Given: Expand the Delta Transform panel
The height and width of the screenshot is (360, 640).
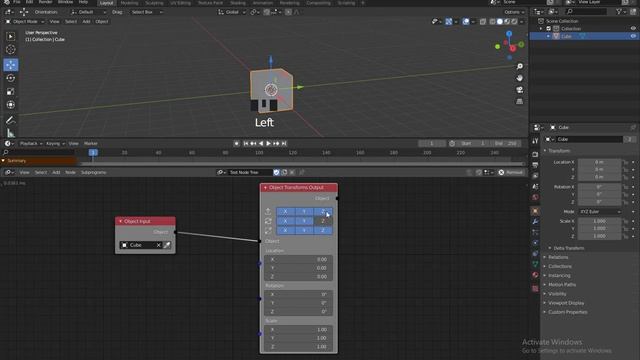Looking at the screenshot, I should tap(568, 248).
